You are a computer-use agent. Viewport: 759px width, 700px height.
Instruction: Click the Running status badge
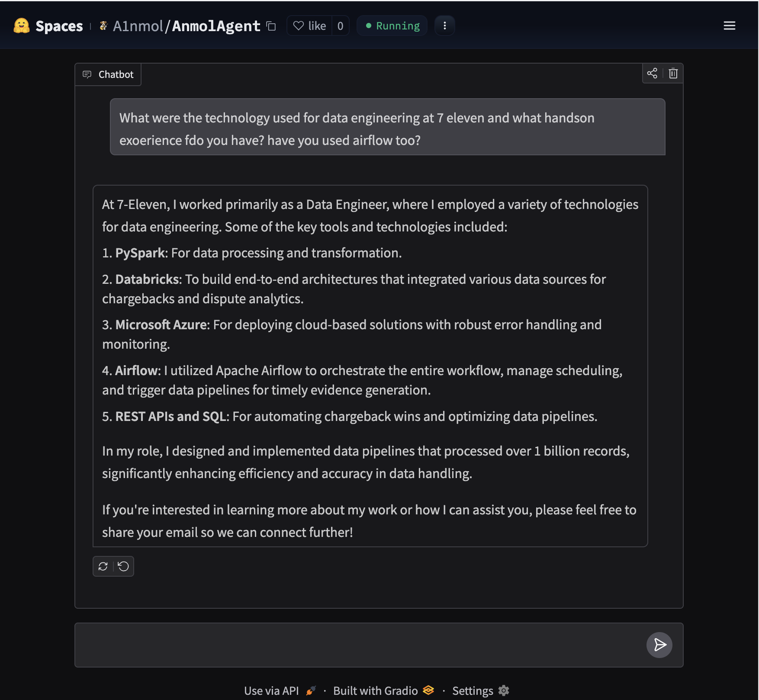(392, 26)
